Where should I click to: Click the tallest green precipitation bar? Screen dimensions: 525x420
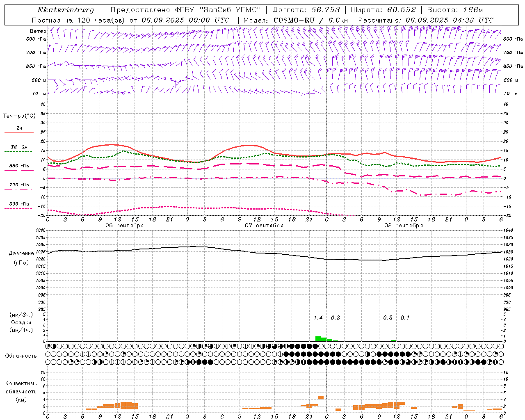coord(318,339)
